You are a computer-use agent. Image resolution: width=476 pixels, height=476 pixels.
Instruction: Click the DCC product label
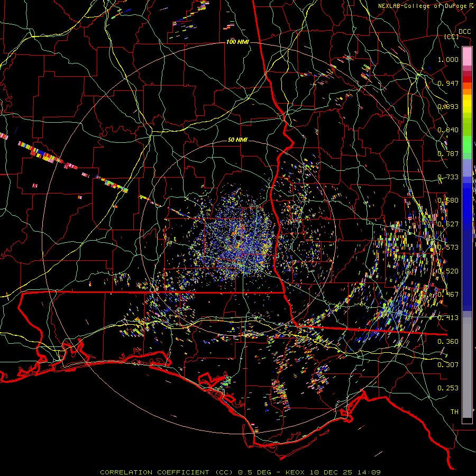click(464, 32)
